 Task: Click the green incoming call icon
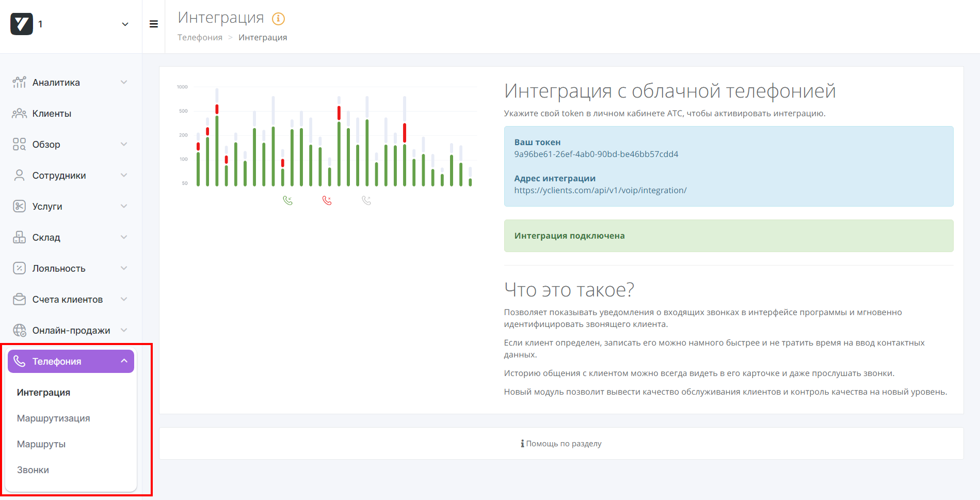[287, 200]
